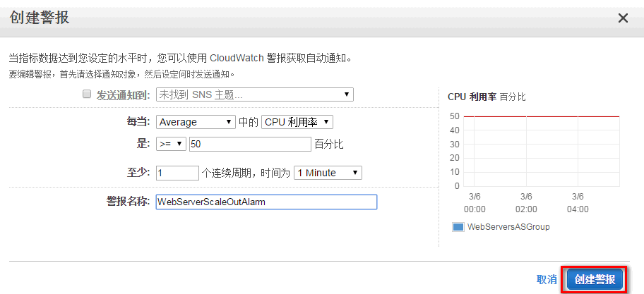
Task: Close the 创建警报 dialog with the X icon
Action: pyautogui.click(x=623, y=18)
